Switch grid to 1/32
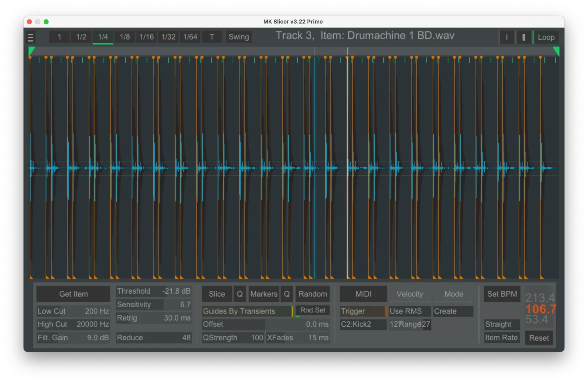The width and height of the screenshot is (588, 383). tap(168, 37)
